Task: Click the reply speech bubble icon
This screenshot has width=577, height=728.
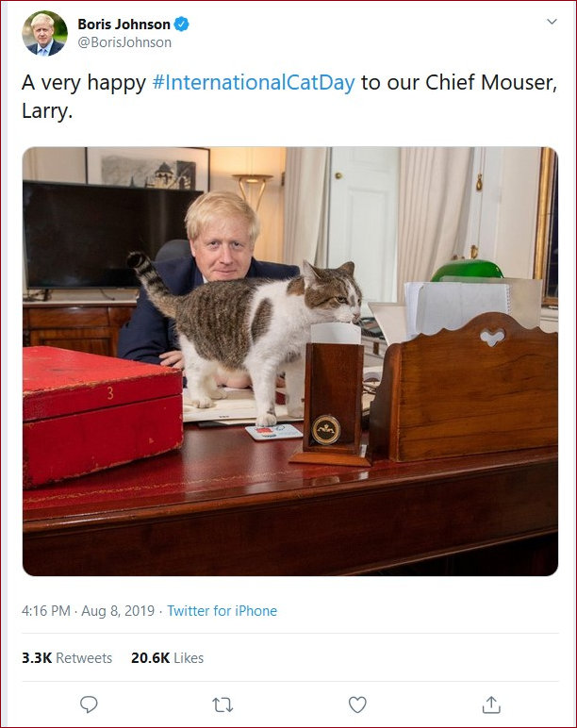Action: coord(89,704)
